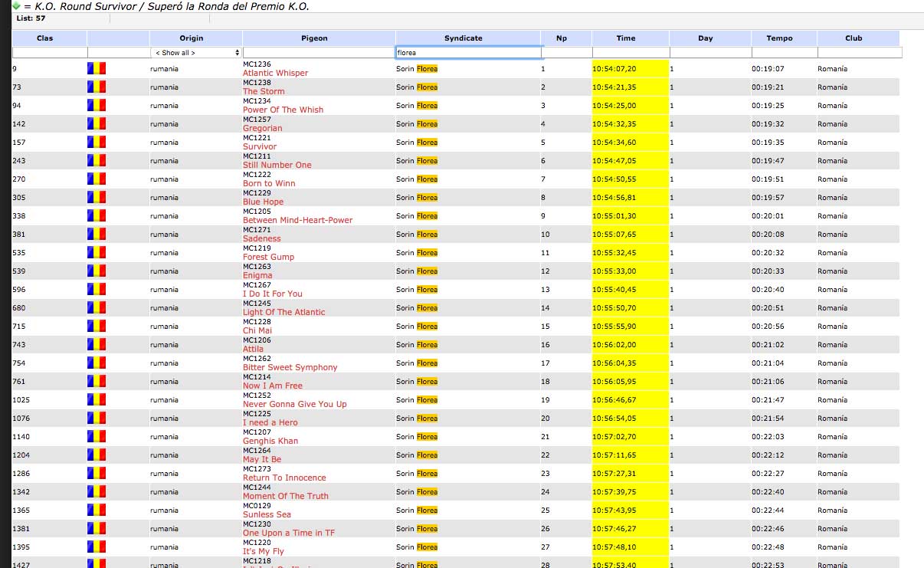924x568 pixels.
Task: Click the Time column filter field
Action: (x=631, y=53)
